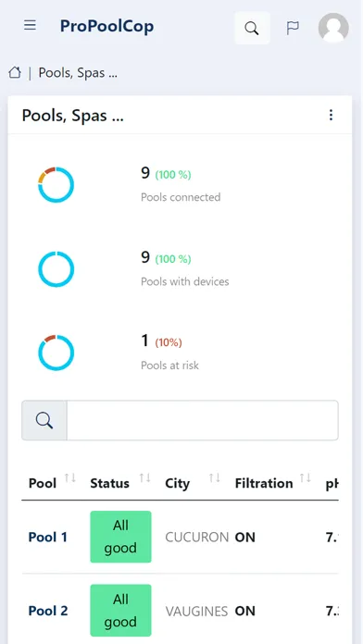Click the Pools connected donut chart

pyautogui.click(x=56, y=185)
